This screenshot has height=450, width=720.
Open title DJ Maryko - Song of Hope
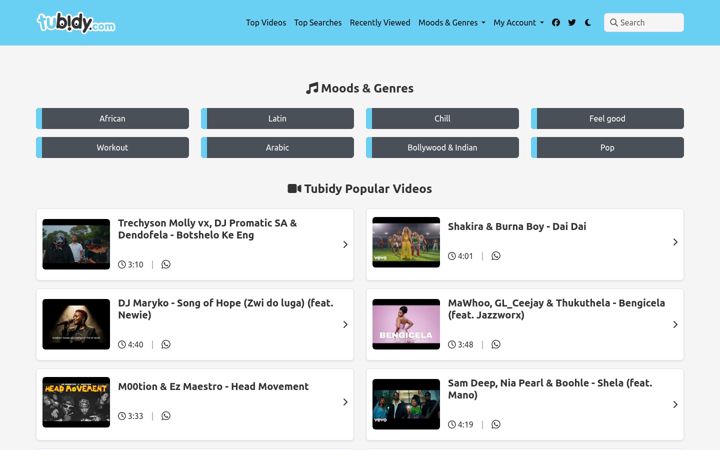click(x=225, y=309)
